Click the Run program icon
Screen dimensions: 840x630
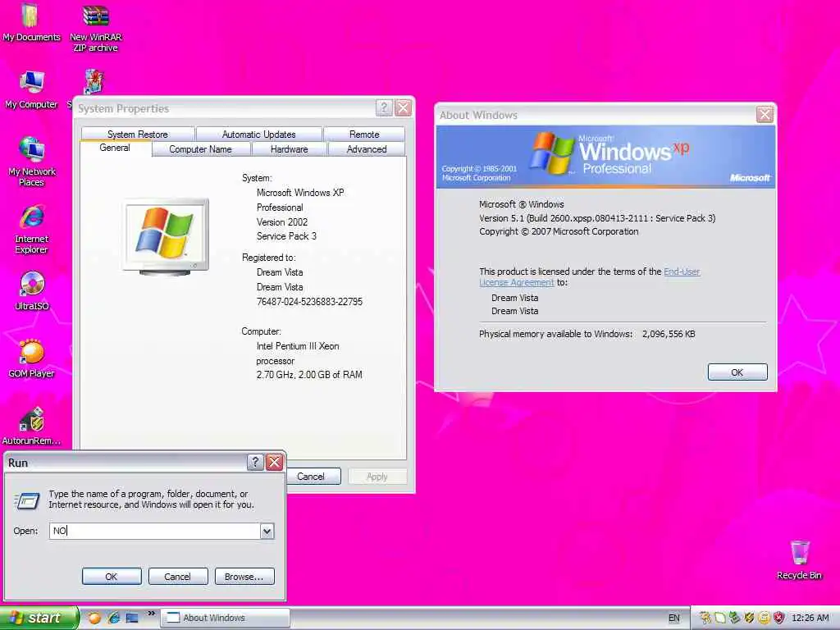pyautogui.click(x=27, y=500)
